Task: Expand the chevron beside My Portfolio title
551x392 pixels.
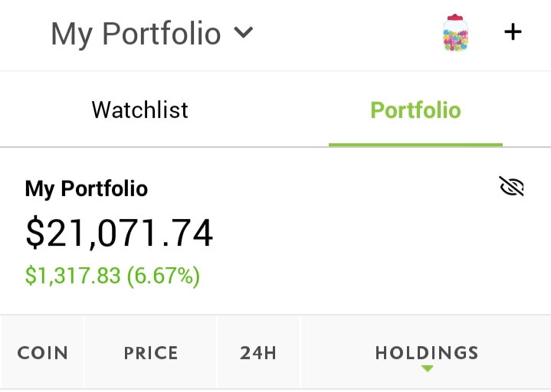Action: 243,33
